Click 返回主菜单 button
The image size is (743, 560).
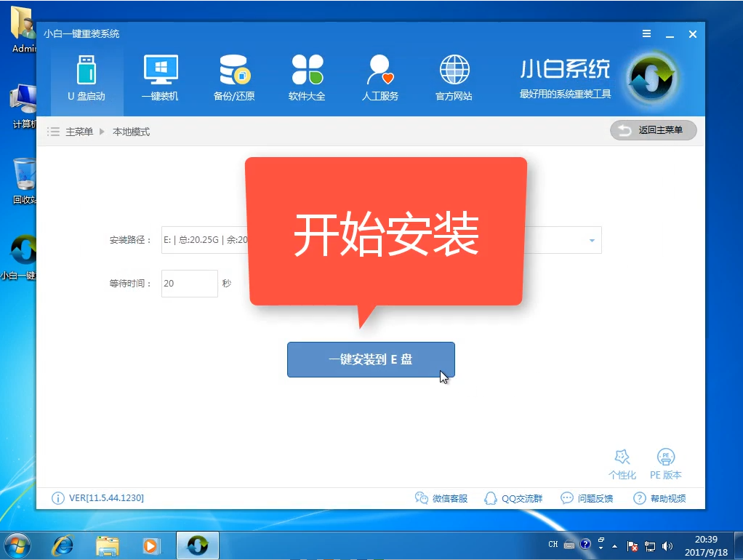(x=653, y=130)
